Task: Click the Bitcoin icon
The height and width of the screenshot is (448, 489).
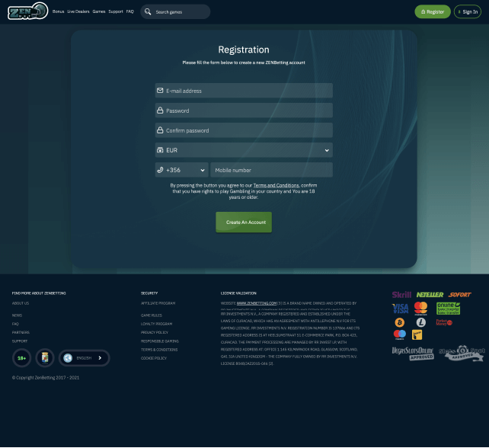Action: pyautogui.click(x=399, y=322)
